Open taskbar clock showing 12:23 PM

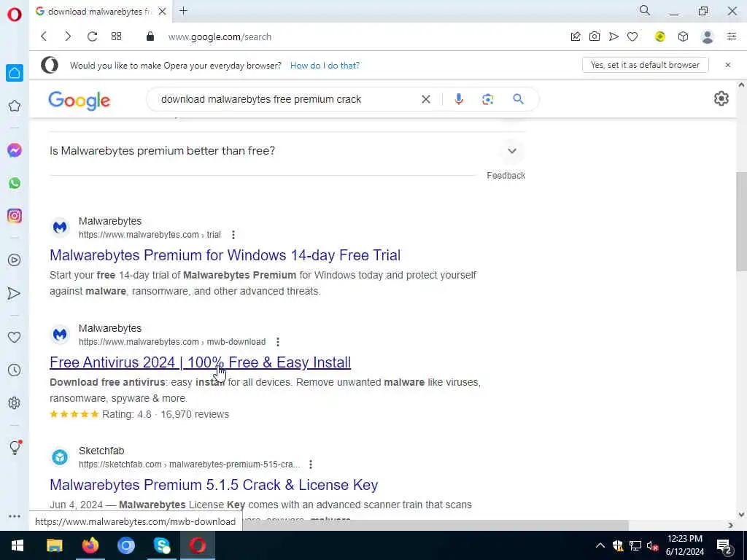pos(684,545)
